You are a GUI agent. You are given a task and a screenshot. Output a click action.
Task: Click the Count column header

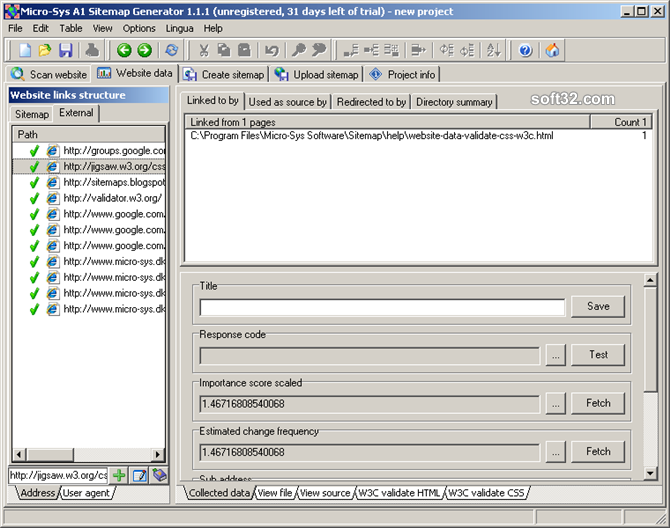[621, 122]
